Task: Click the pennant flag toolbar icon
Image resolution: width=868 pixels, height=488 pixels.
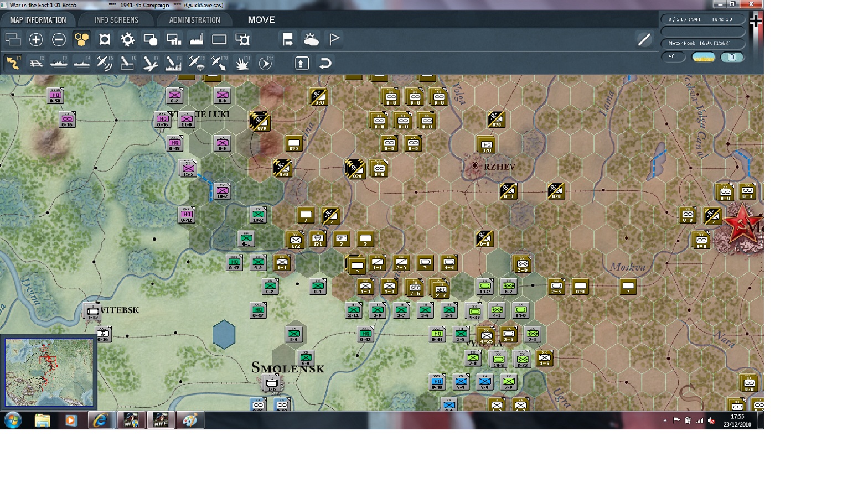Action: [x=334, y=39]
